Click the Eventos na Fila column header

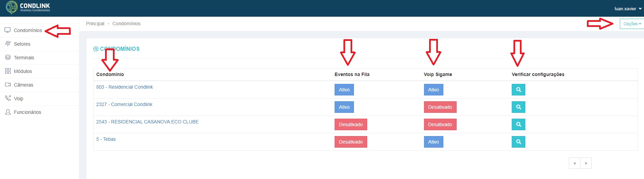coord(352,74)
